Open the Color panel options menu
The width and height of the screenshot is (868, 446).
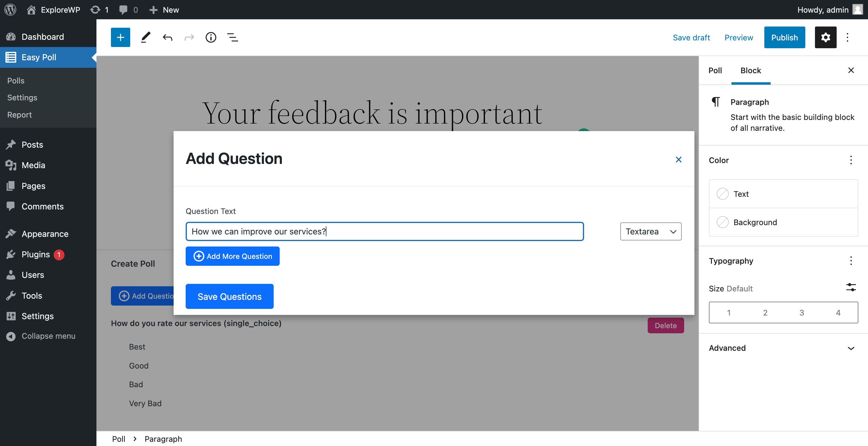click(x=851, y=160)
